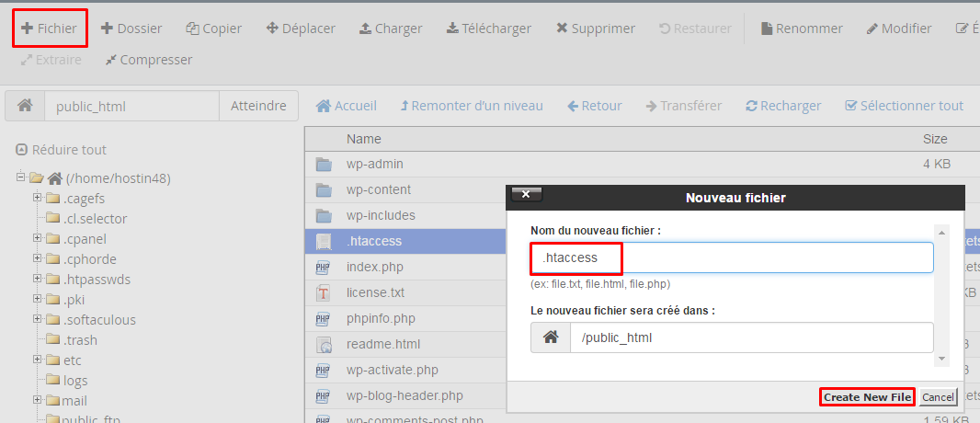The image size is (980, 423).
Task: Expand the .softaculous folder node
Action: coord(38,319)
